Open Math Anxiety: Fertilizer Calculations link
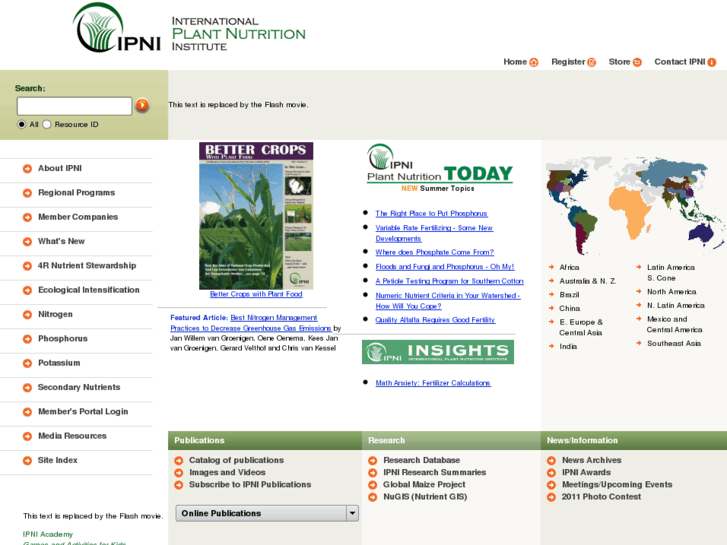Viewport: 727px width, 545px height. (x=433, y=383)
